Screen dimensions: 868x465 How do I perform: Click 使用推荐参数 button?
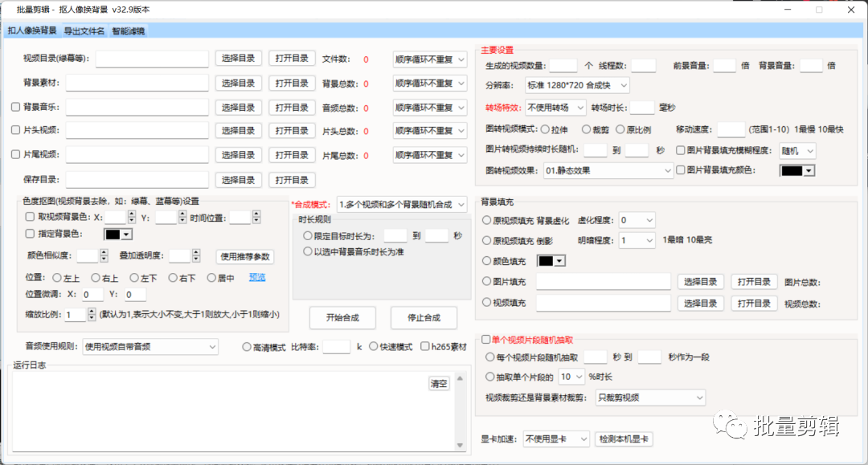click(244, 256)
